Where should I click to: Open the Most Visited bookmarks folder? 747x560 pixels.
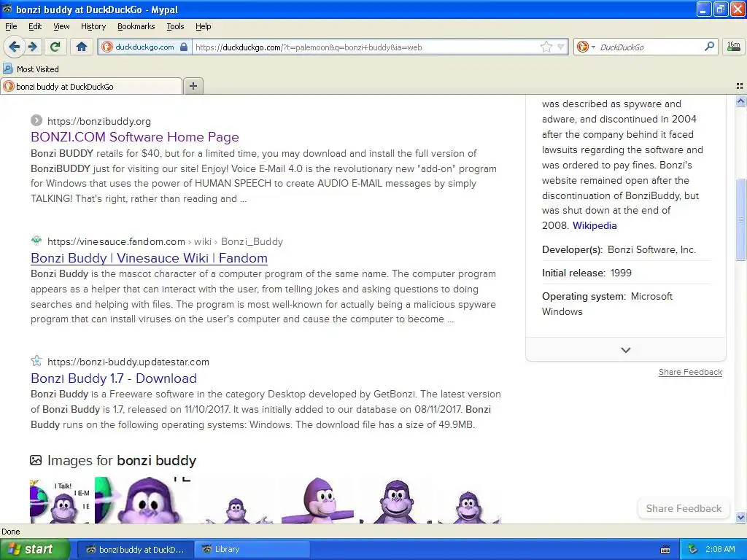[31, 69]
